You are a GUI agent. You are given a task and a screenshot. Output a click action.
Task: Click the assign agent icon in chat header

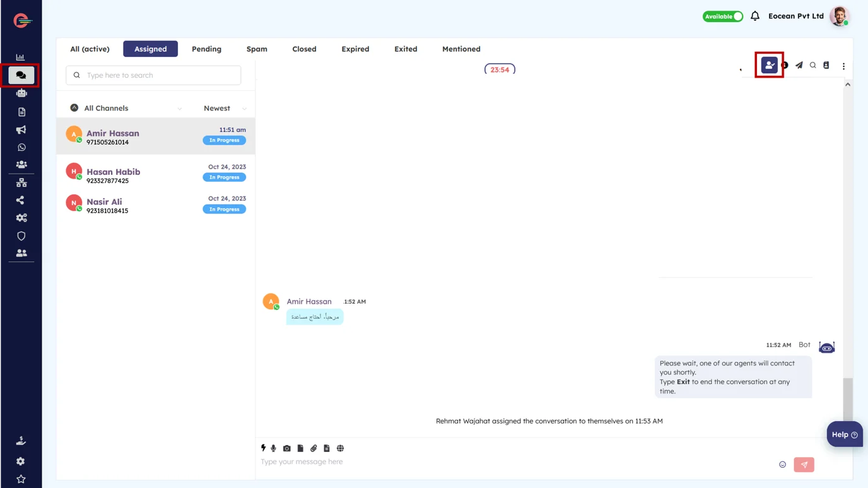click(769, 65)
